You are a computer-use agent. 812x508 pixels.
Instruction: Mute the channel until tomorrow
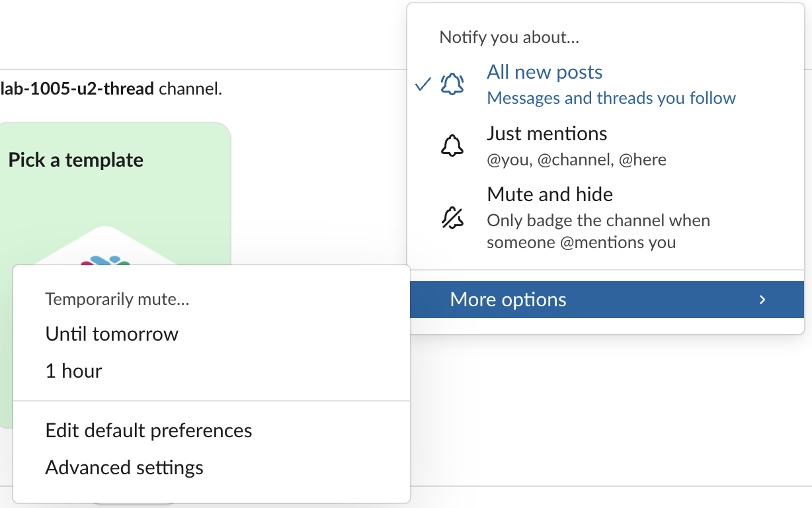[x=212, y=334]
